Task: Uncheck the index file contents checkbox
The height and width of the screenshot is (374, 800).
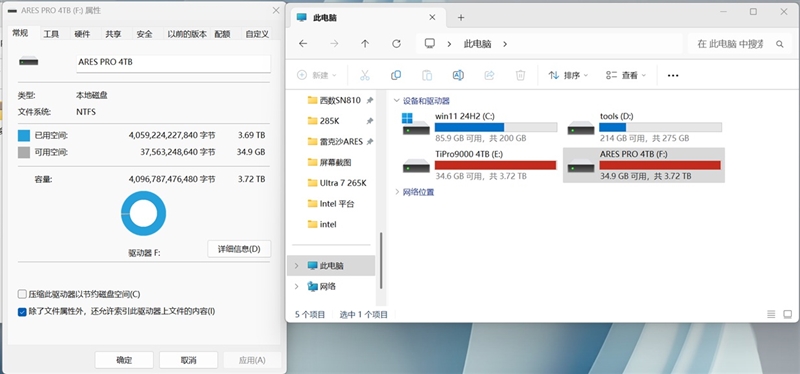Action: point(22,311)
